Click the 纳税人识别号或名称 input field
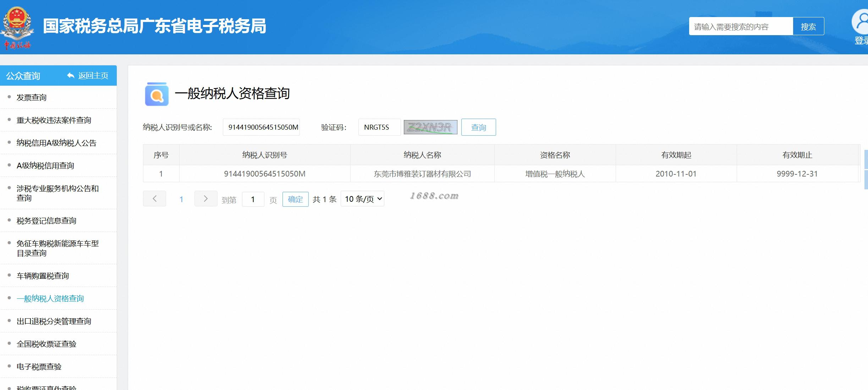This screenshot has width=868, height=390. pos(261,127)
